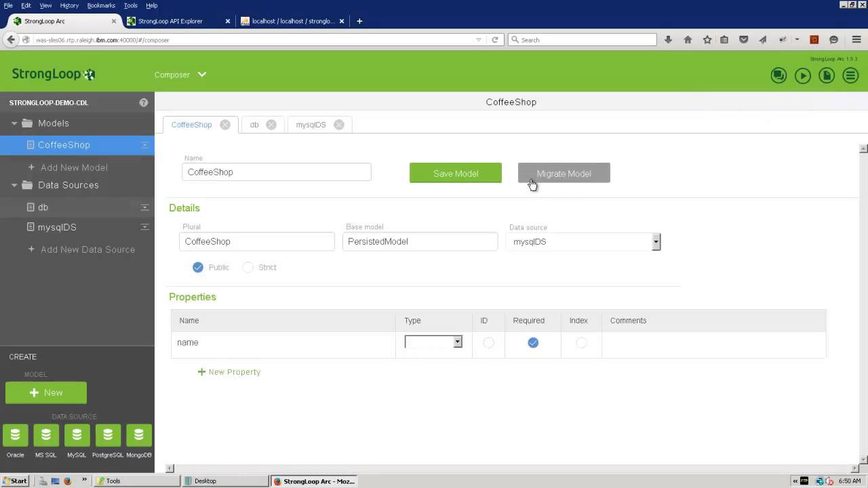
Task: Click the paper plane send icon in Firefox toolbar
Action: [x=763, y=40]
